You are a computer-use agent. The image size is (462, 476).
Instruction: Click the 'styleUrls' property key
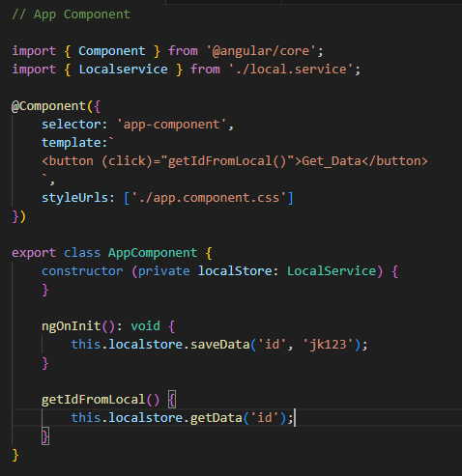coord(74,198)
